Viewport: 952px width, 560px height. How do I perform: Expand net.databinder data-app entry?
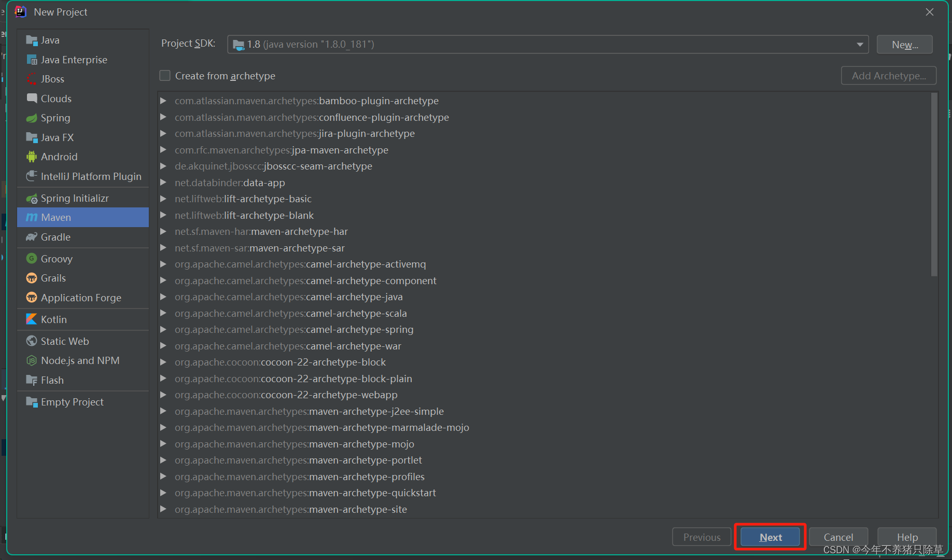[x=163, y=183]
